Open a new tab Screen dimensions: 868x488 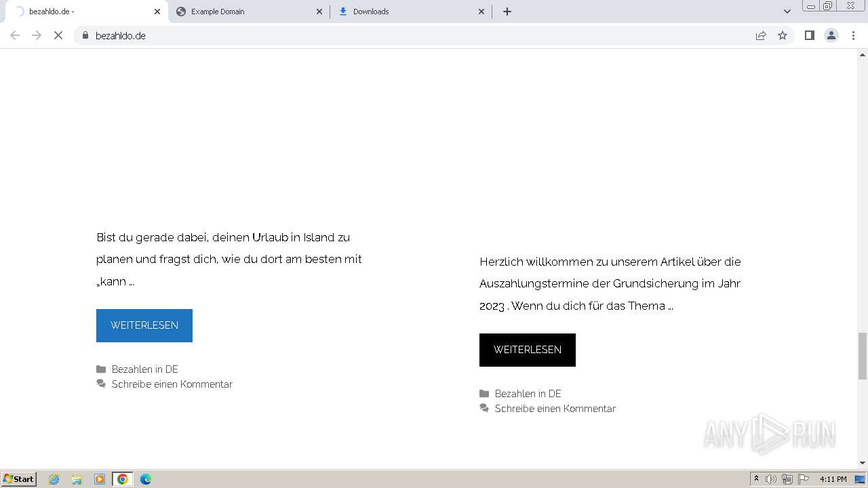click(x=507, y=12)
